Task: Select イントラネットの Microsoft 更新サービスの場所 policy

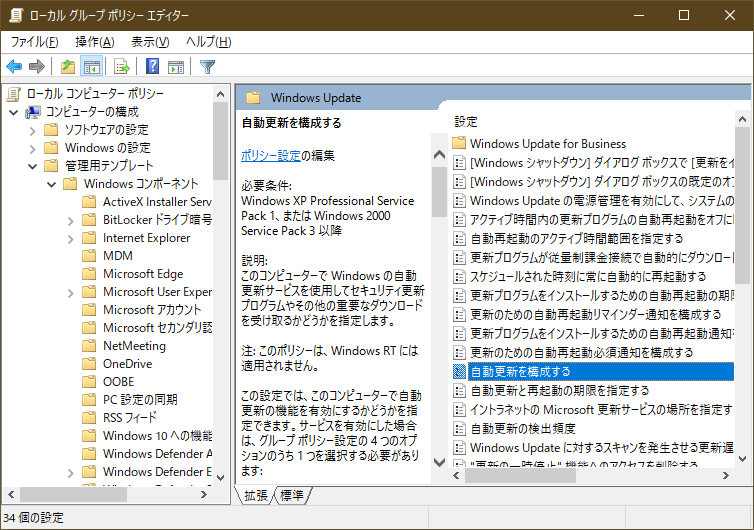Action: pyautogui.click(x=601, y=410)
